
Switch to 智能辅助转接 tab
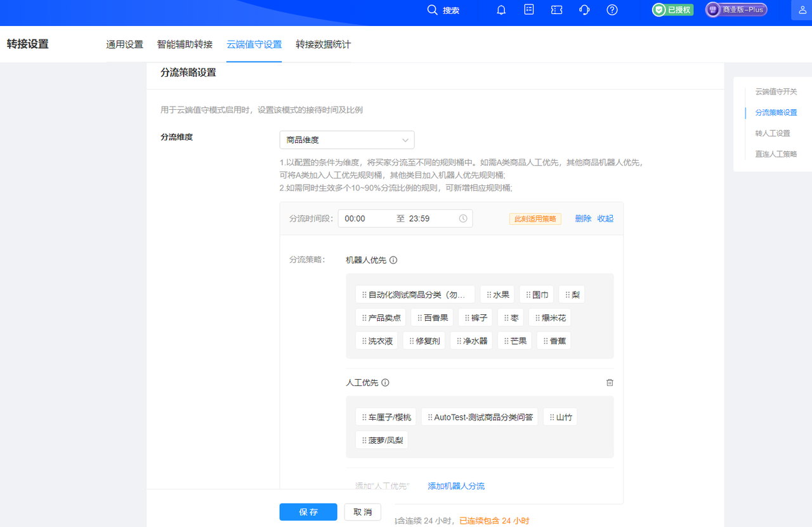[185, 44]
